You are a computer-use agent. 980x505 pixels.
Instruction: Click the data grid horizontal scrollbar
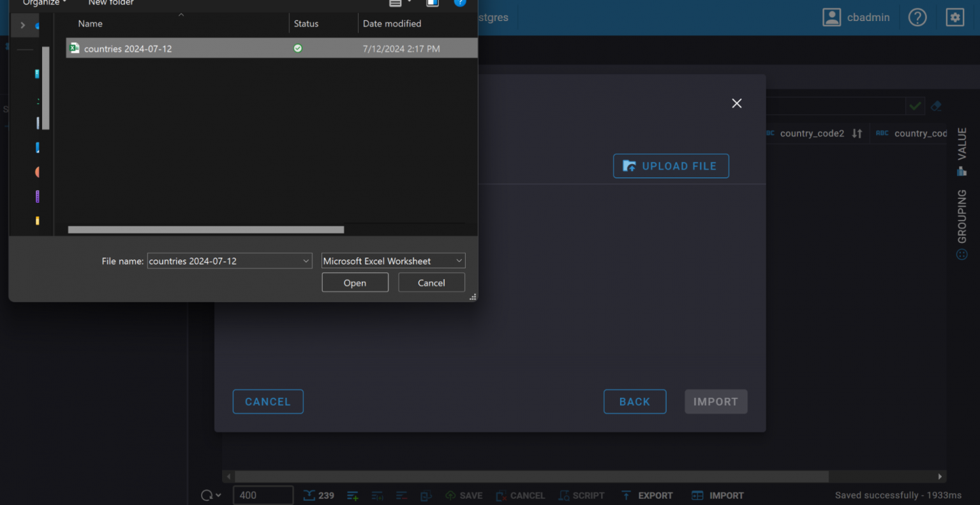tap(531, 476)
